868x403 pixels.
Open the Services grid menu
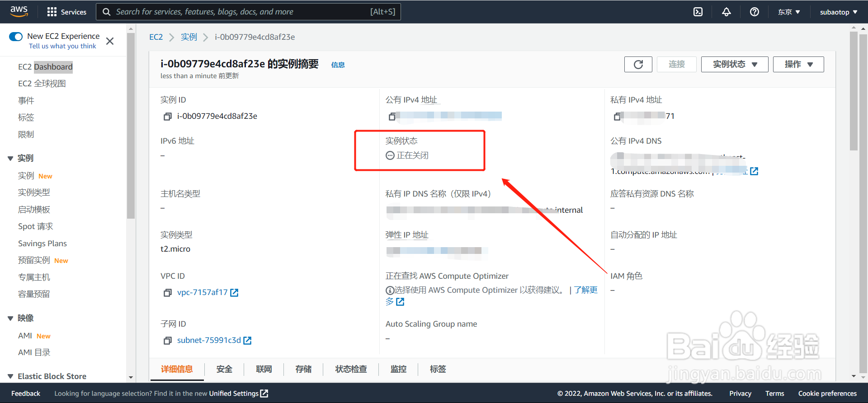click(66, 12)
